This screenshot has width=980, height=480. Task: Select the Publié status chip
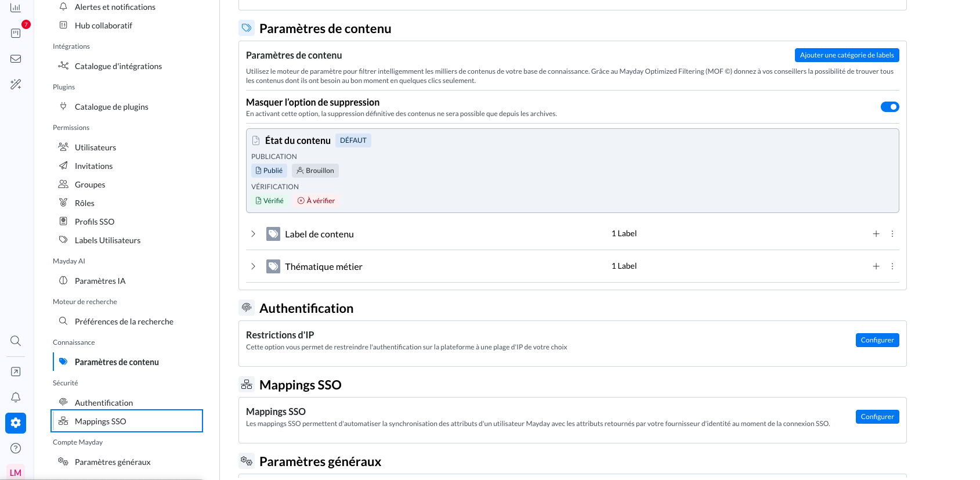[269, 171]
